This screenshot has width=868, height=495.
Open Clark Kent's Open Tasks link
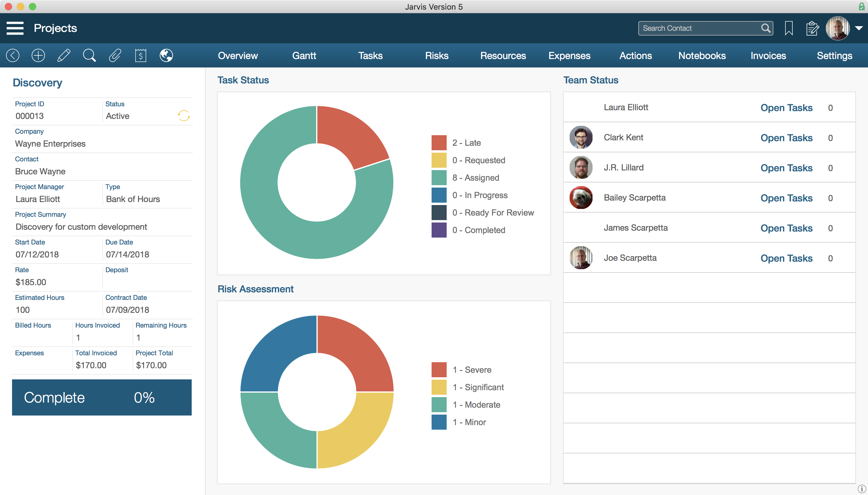tap(786, 138)
